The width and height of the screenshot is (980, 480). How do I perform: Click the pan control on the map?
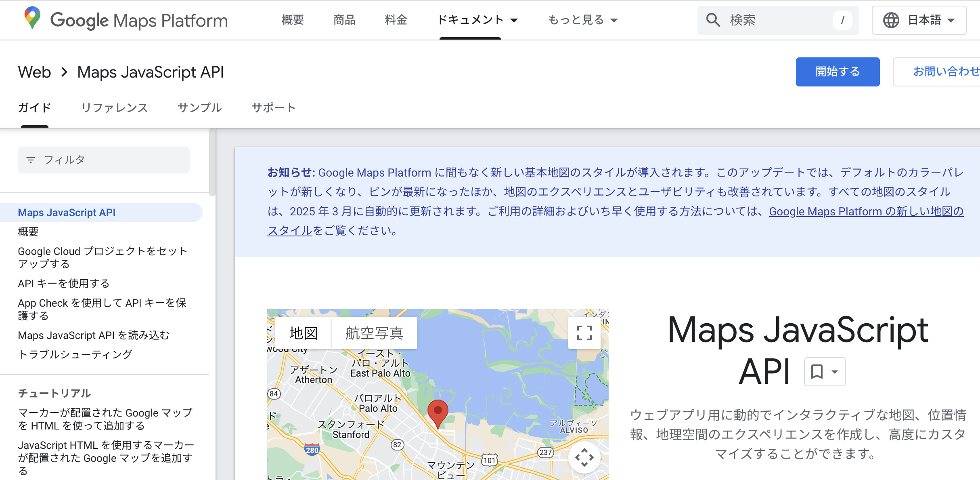584,458
